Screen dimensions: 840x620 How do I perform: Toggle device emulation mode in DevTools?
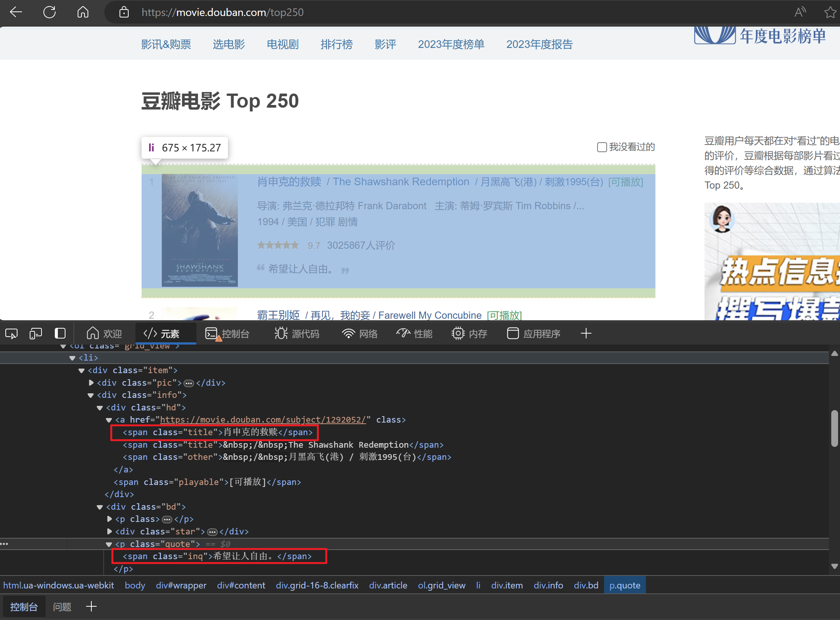click(35, 333)
